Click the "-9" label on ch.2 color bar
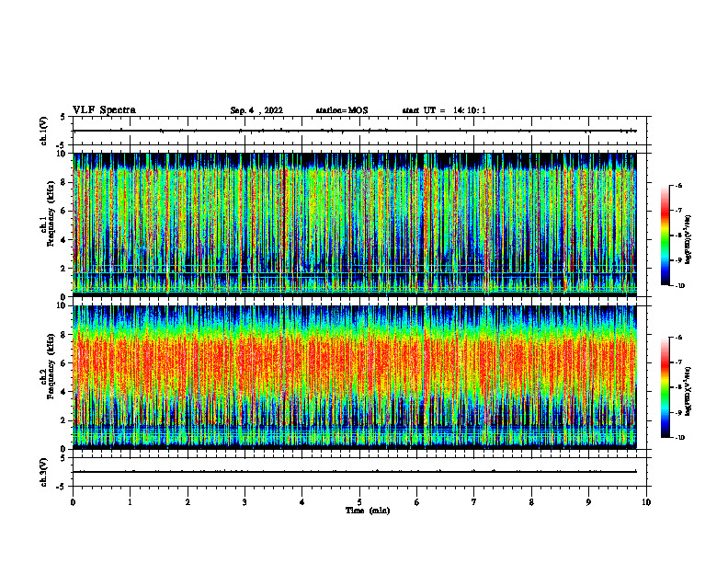 (x=679, y=412)
